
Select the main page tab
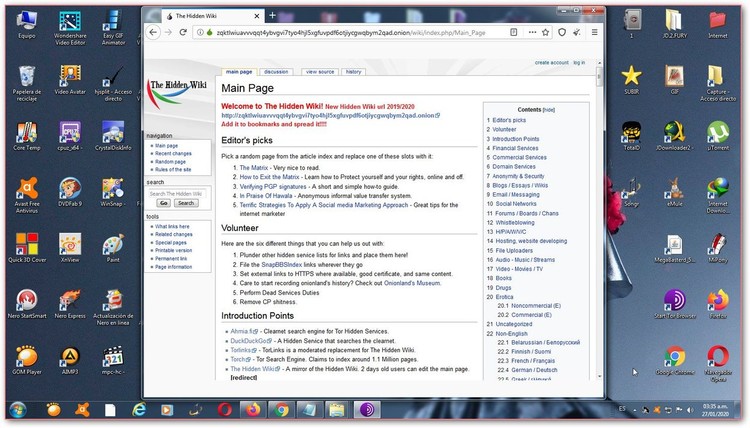click(239, 72)
